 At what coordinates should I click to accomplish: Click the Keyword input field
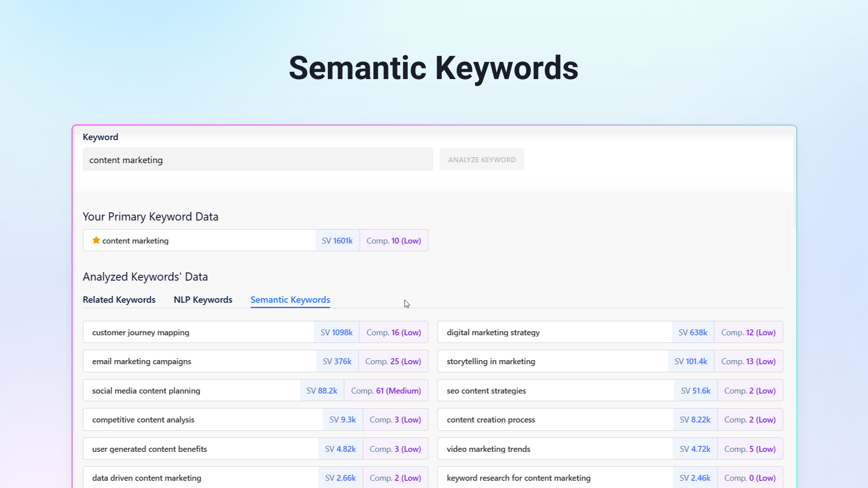(x=257, y=160)
